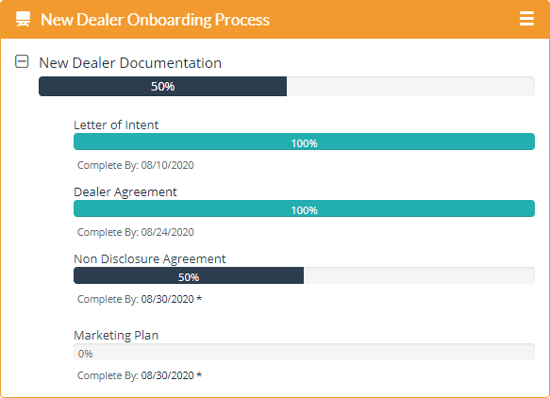The image size is (550, 398).
Task: Click the NDA Complete By 08/30/2020 date
Action: pyautogui.click(x=139, y=299)
